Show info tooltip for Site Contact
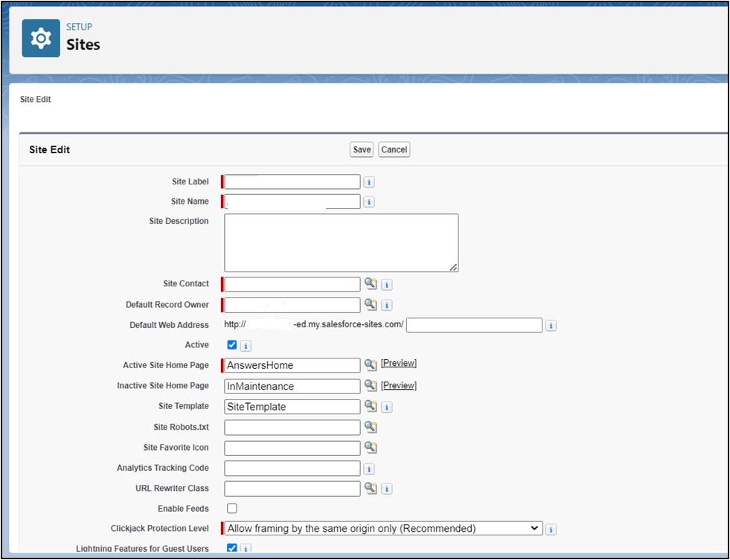Viewport: 730px width, 560px height. [386, 285]
